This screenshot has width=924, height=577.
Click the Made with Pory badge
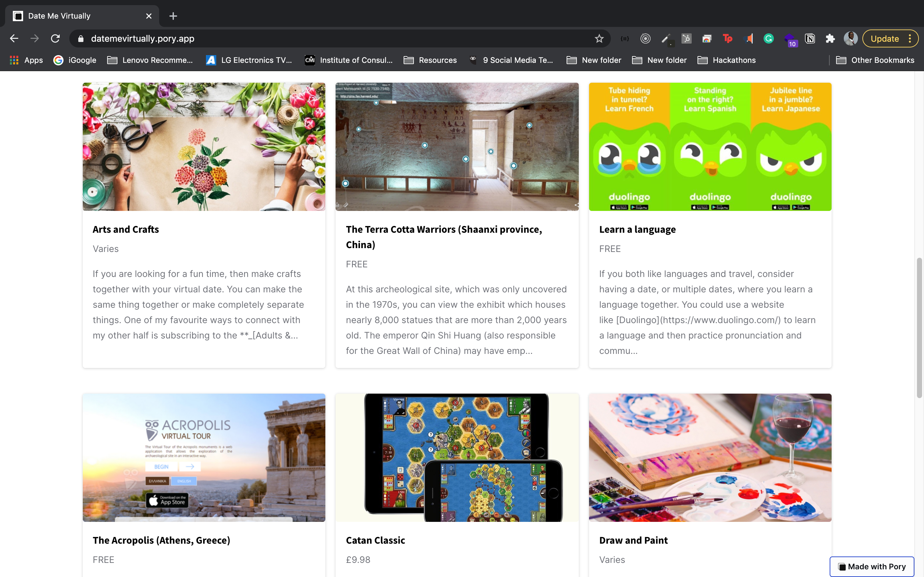pos(872,566)
